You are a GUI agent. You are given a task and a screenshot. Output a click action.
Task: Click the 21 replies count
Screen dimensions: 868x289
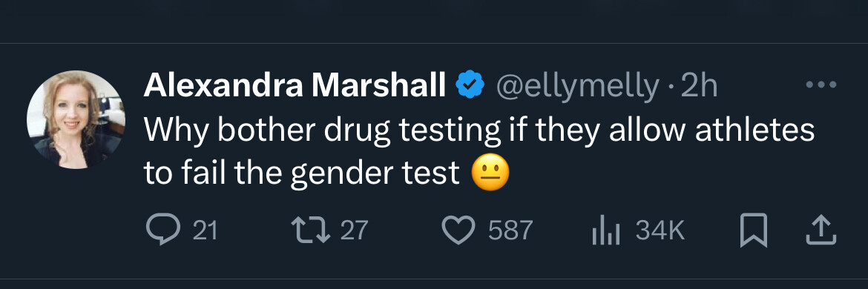[205, 230]
